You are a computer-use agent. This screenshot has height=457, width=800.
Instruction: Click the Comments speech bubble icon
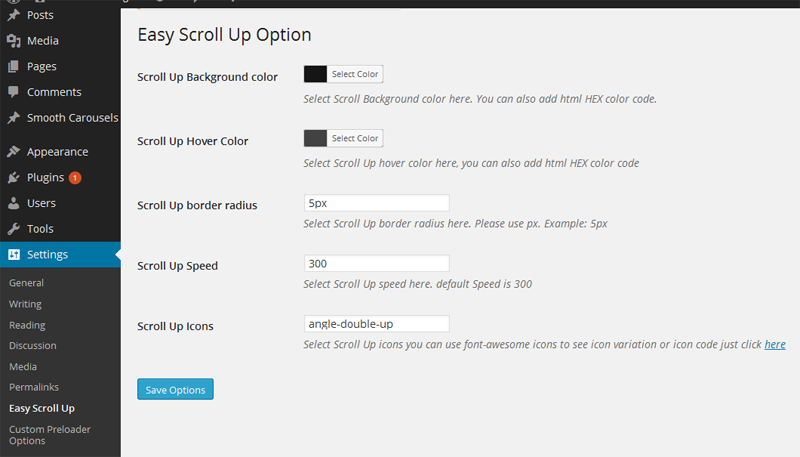(14, 92)
